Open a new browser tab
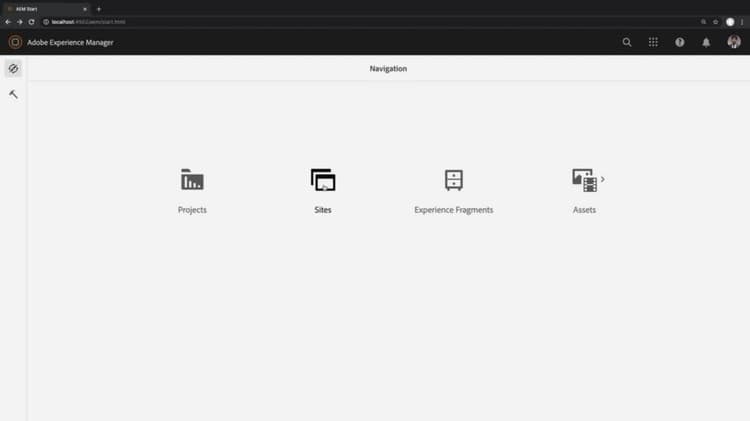 pos(99,9)
